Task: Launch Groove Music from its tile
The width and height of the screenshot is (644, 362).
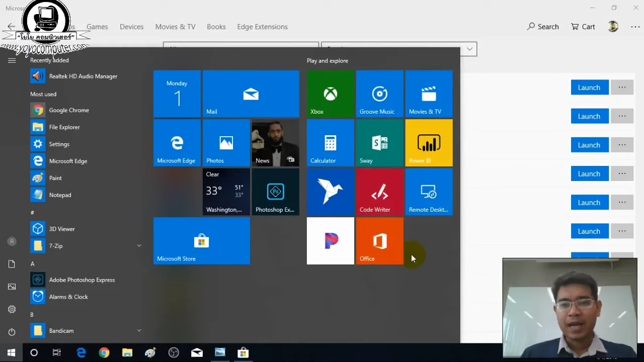Action: click(x=379, y=94)
